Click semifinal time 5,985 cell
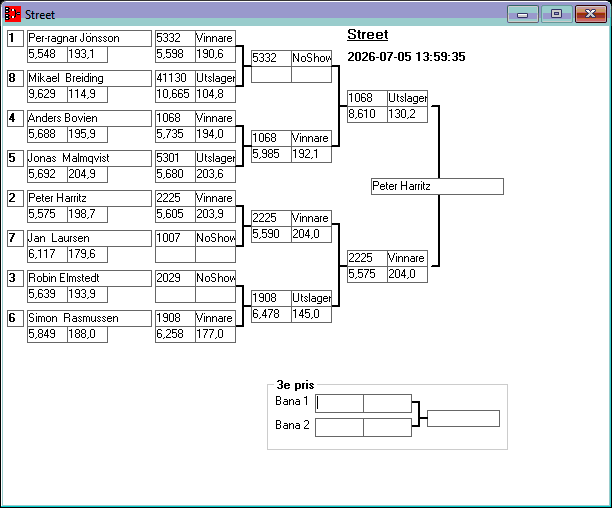This screenshot has height=508, width=612. click(271, 154)
